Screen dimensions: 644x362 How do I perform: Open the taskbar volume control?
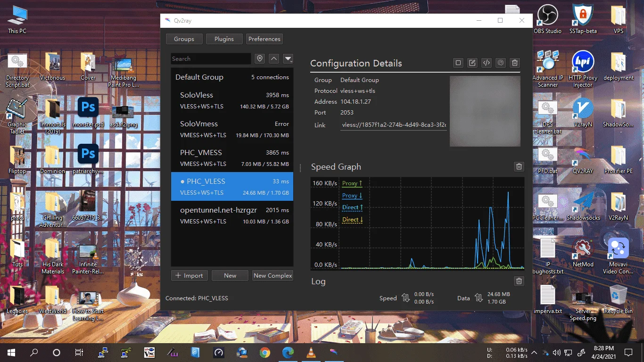coord(556,352)
